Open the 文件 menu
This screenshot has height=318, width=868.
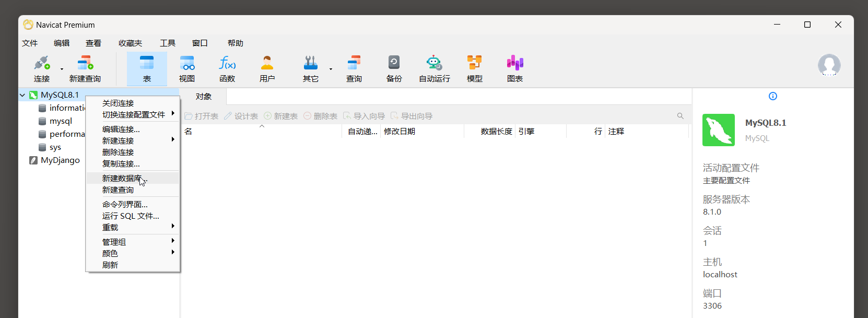tap(30, 43)
